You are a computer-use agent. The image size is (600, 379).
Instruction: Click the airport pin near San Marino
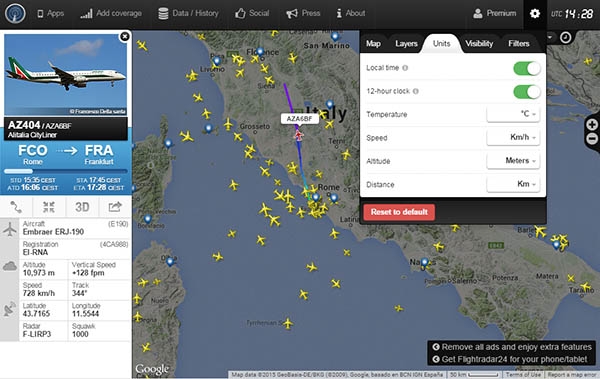335,37
